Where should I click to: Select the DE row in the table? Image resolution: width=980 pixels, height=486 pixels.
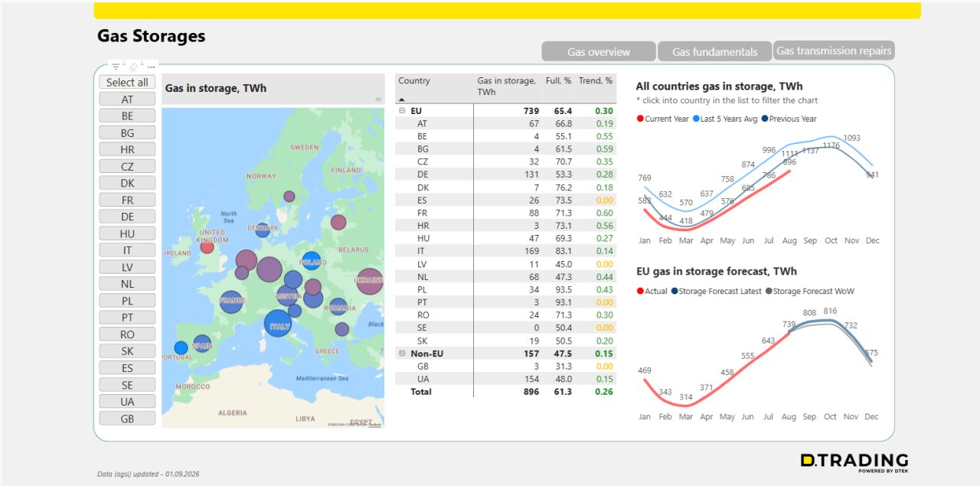[x=505, y=175]
